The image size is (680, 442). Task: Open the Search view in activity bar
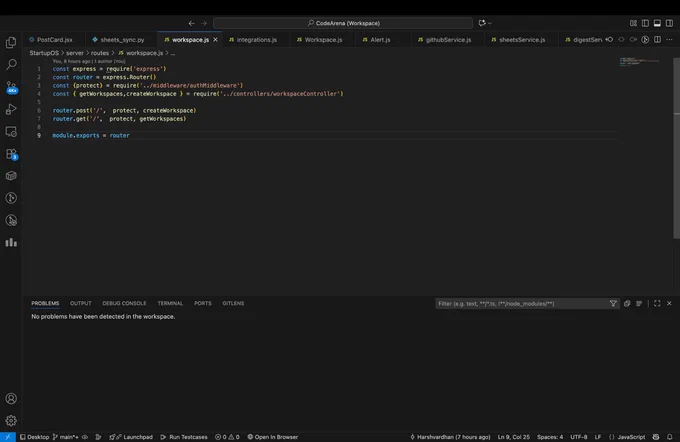(x=11, y=64)
